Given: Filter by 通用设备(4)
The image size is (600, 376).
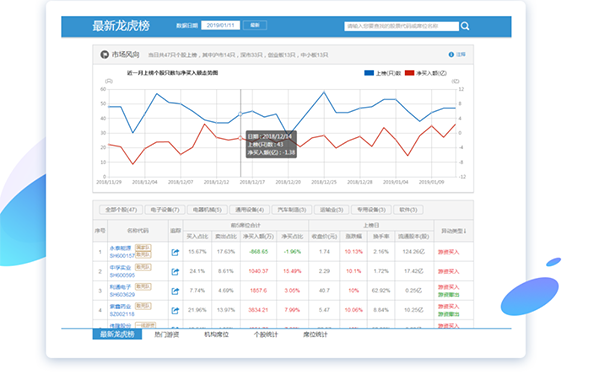Looking at the screenshot, I should pos(249,210).
